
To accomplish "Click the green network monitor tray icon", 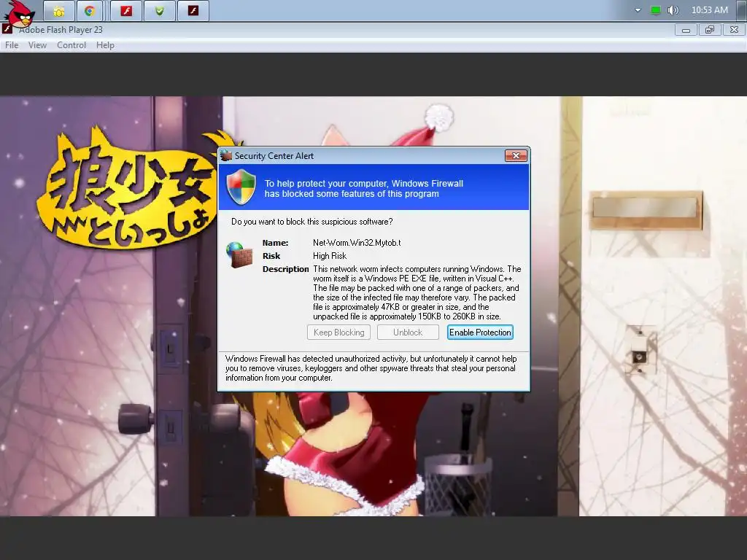I will [656, 10].
